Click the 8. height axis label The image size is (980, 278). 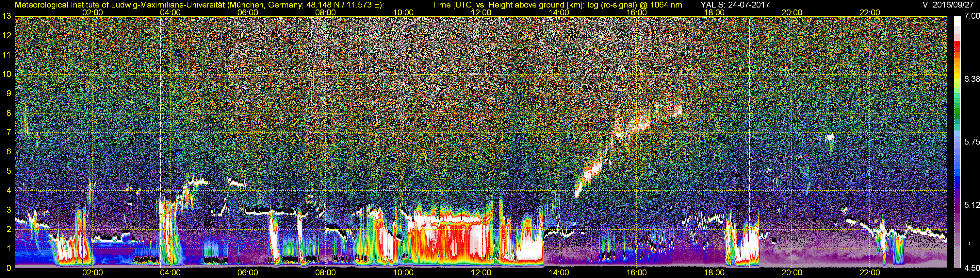[9, 113]
